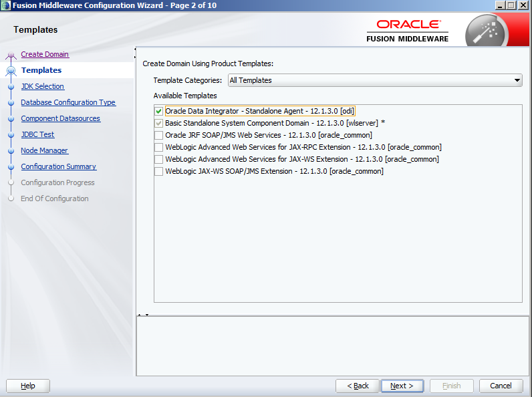Go to Database Configuration Type step
Screen dimensions: 532x397
(x=68, y=102)
